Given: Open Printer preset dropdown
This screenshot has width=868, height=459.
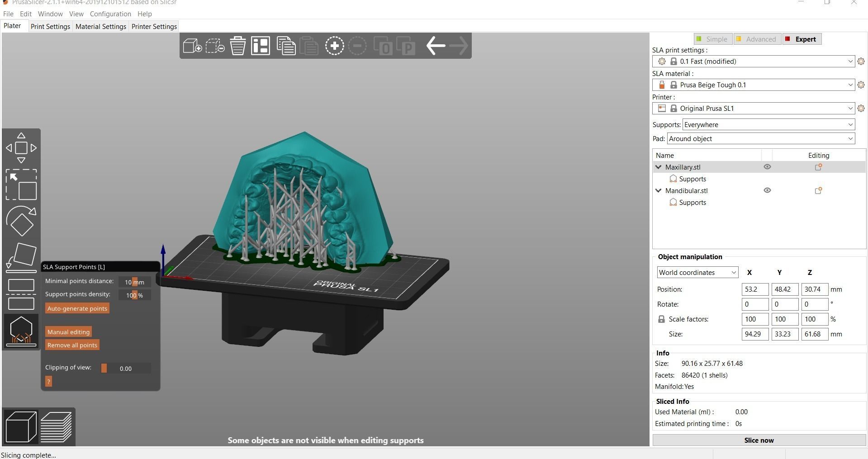Looking at the screenshot, I should coord(754,108).
